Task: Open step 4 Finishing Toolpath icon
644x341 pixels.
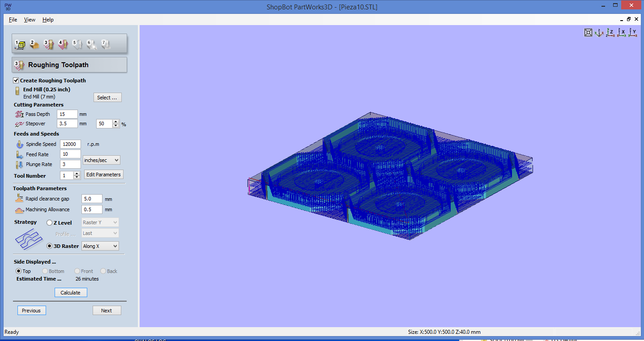Action: click(x=63, y=44)
